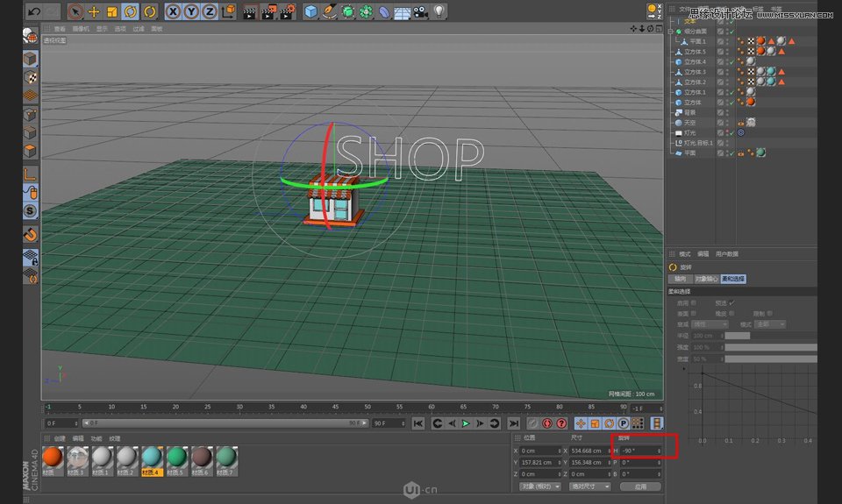Open the Deformer objects icon
The width and height of the screenshot is (842, 504).
[x=384, y=11]
